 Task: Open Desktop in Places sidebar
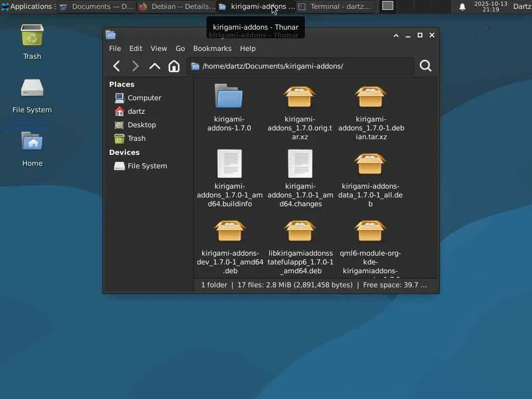pyautogui.click(x=135, y=125)
